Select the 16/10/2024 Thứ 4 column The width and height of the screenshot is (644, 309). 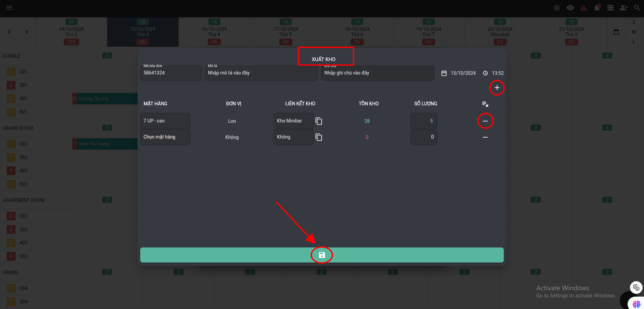pos(214,32)
